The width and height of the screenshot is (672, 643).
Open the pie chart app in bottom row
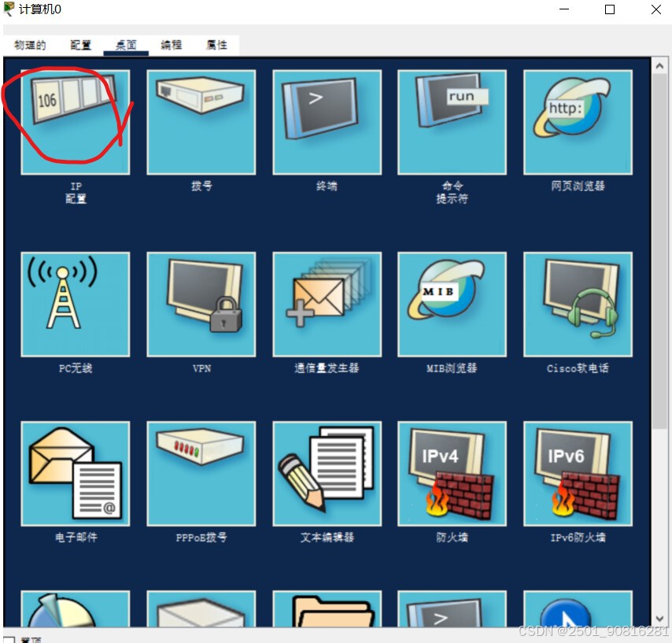76,608
